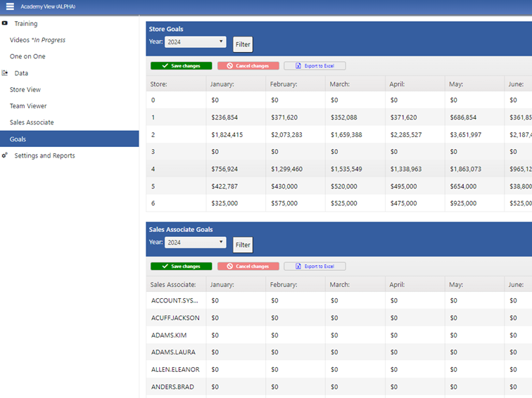Click the Settings and Reports gears icon
The image size is (532, 398).
4,155
